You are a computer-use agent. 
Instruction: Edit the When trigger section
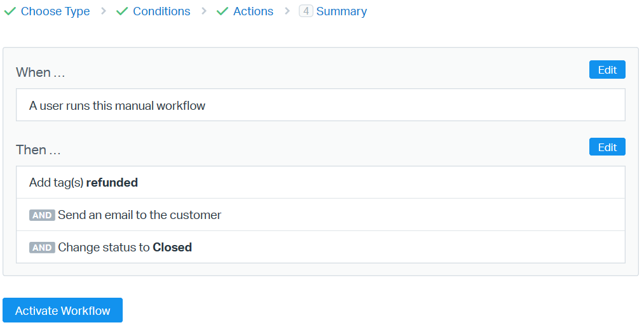(x=606, y=70)
